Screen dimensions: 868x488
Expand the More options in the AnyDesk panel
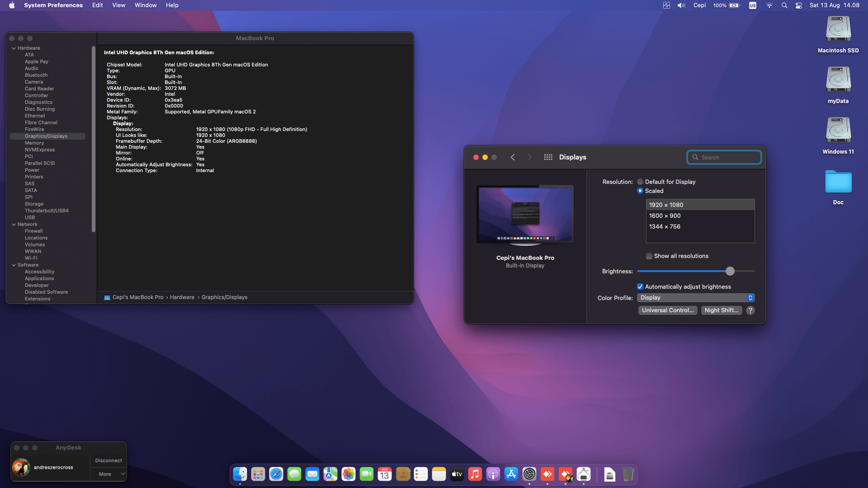coord(108,474)
